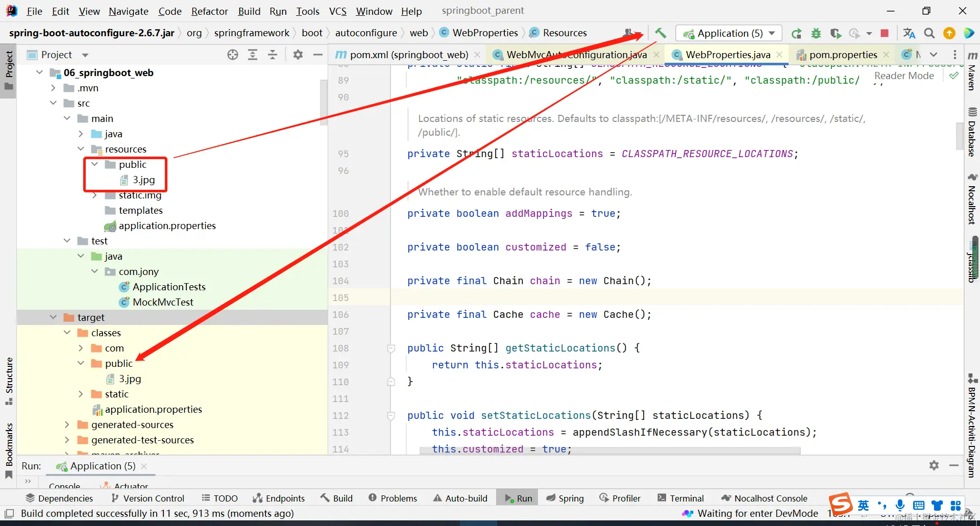This screenshot has width=980, height=526.
Task: Click the autoconfigure breadcrumb segment
Action: (x=366, y=33)
